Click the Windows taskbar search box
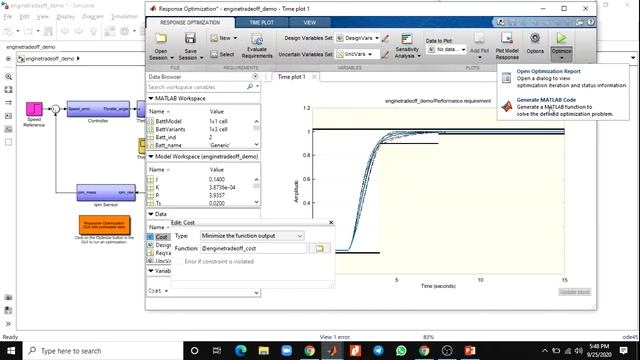640x360 pixels. (x=103, y=351)
